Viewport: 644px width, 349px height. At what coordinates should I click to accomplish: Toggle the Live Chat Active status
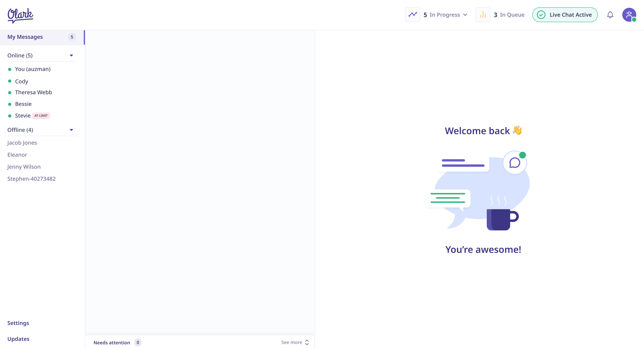[565, 15]
